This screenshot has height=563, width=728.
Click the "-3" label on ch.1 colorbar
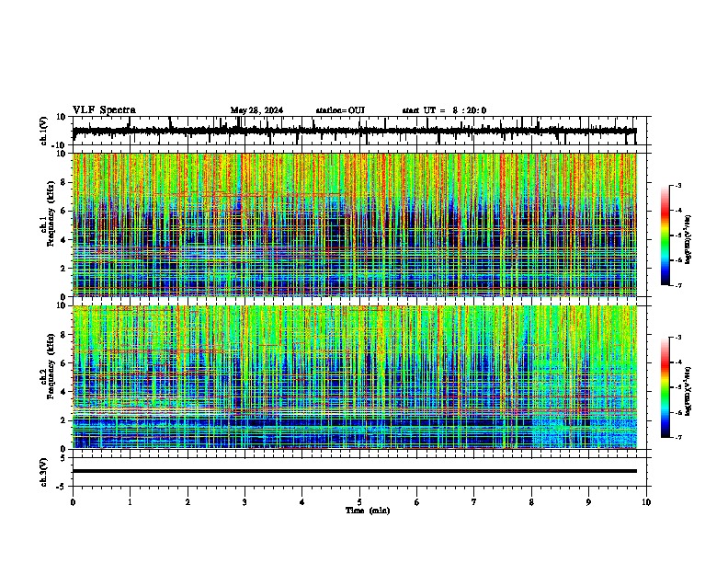tap(678, 186)
